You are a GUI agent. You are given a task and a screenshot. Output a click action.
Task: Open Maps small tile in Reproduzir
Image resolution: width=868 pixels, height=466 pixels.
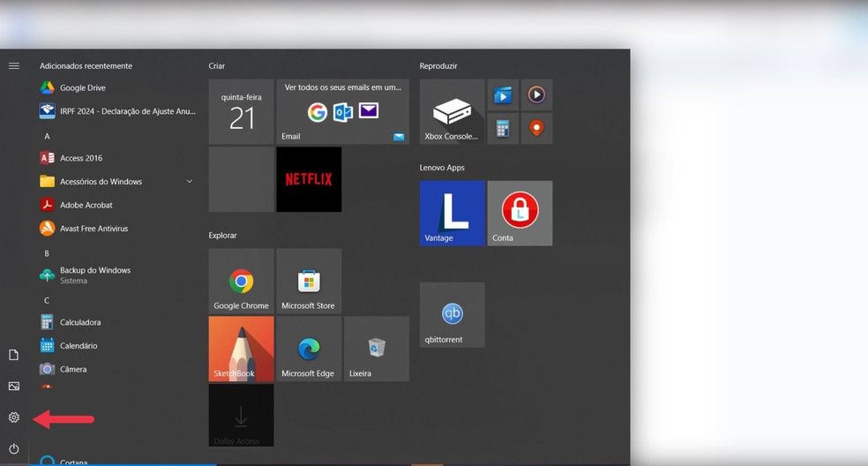tap(536, 129)
